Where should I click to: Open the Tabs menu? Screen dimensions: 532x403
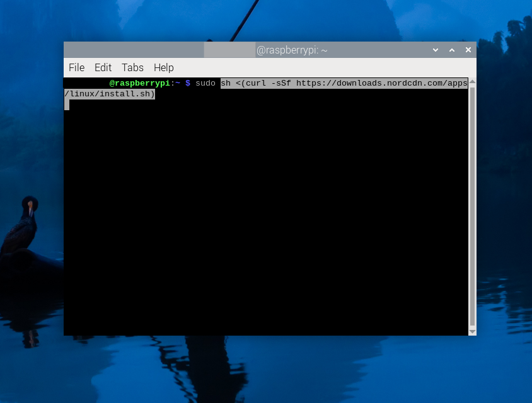pyautogui.click(x=132, y=67)
